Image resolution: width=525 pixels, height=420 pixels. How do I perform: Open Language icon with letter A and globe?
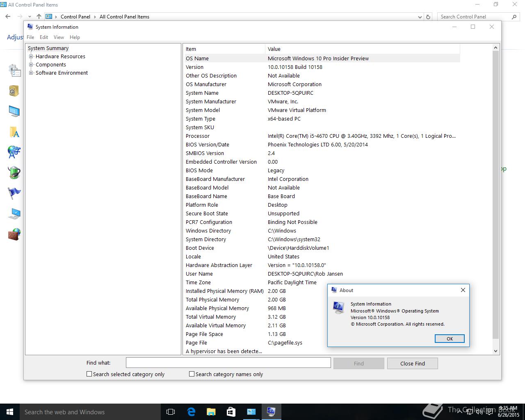[x=14, y=152]
